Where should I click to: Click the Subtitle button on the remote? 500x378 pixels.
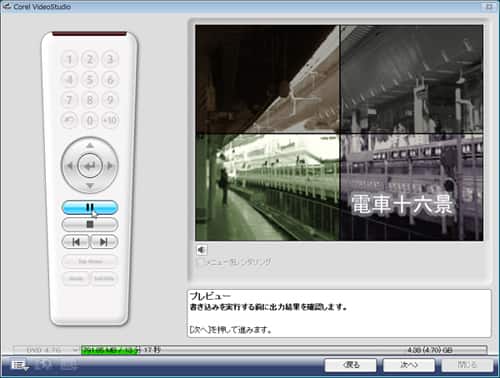104,278
